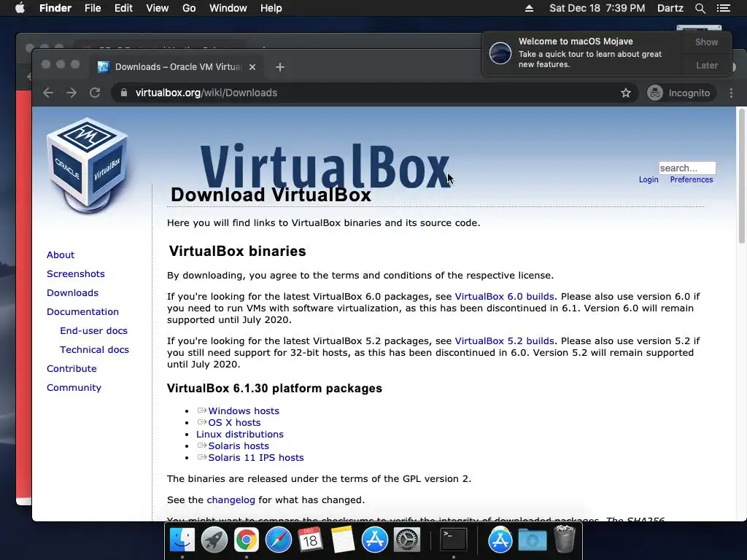
Task: Open the Downloads folder in the dock
Action: point(532,540)
